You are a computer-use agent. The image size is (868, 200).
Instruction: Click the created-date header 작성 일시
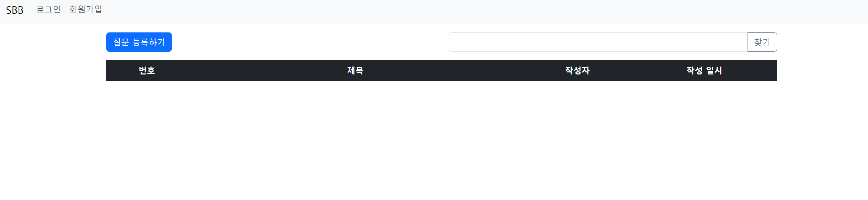pyautogui.click(x=704, y=70)
